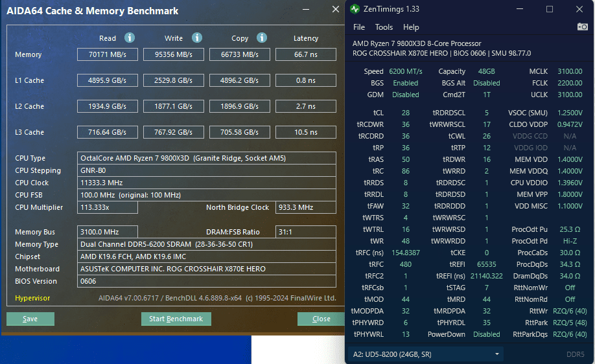Click the CLDO VDDP value 0.9472V
595x364 pixels.
click(570, 125)
